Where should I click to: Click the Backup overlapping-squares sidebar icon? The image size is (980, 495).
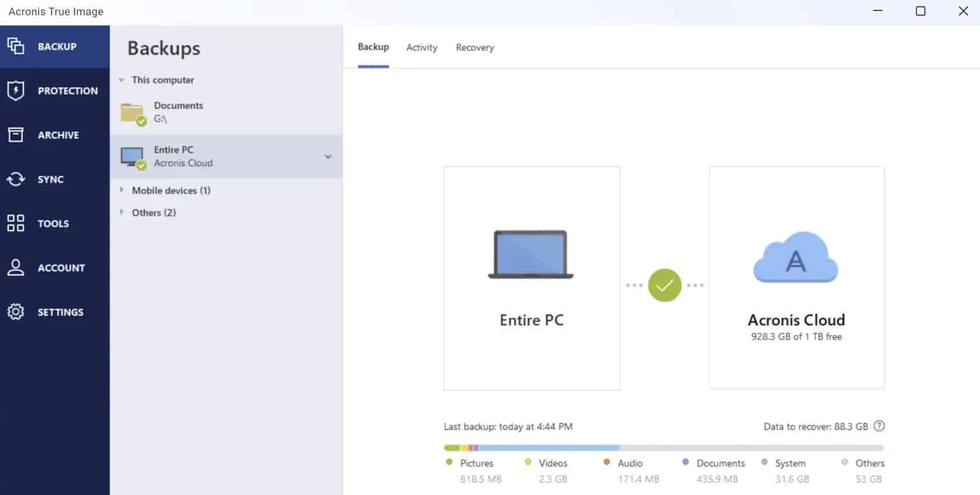coord(15,46)
